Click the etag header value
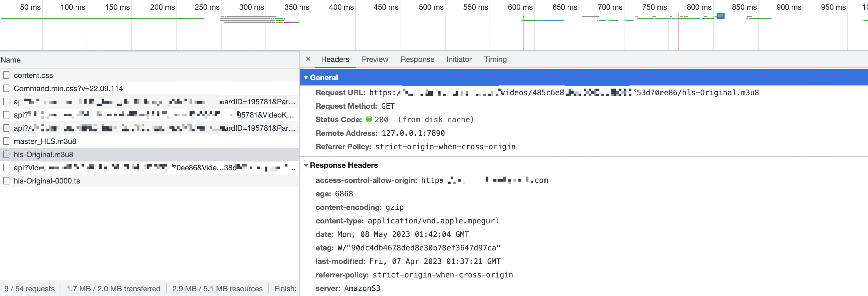Viewport: 868px width, 296px height. [419, 248]
